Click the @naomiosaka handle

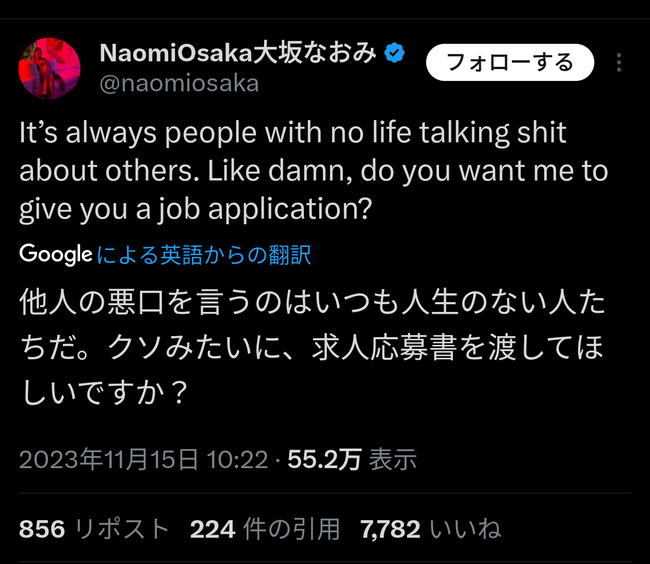point(179,83)
